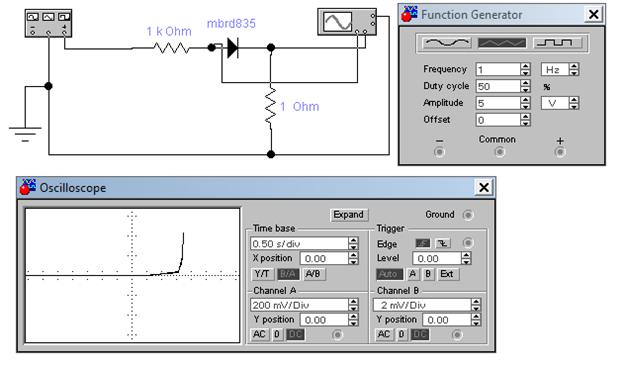This screenshot has width=623, height=370.
Task: Click the plus terminal of the generator
Action: 560,152
